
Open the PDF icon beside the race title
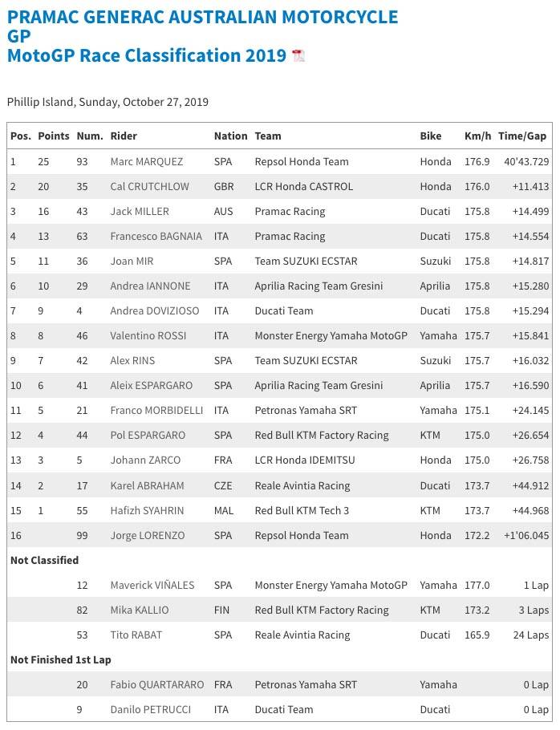click(298, 56)
